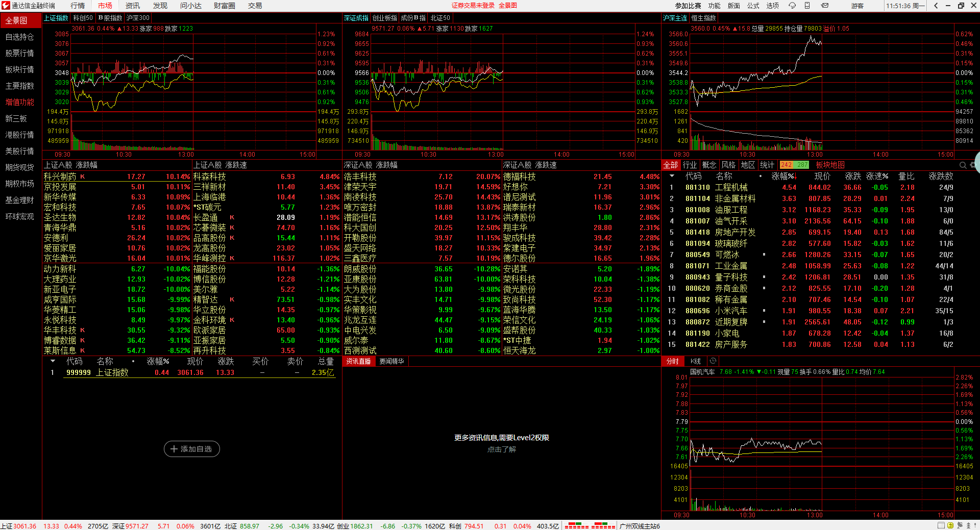
Task: Click the K marker beside 华丰科技
Action: click(x=83, y=330)
